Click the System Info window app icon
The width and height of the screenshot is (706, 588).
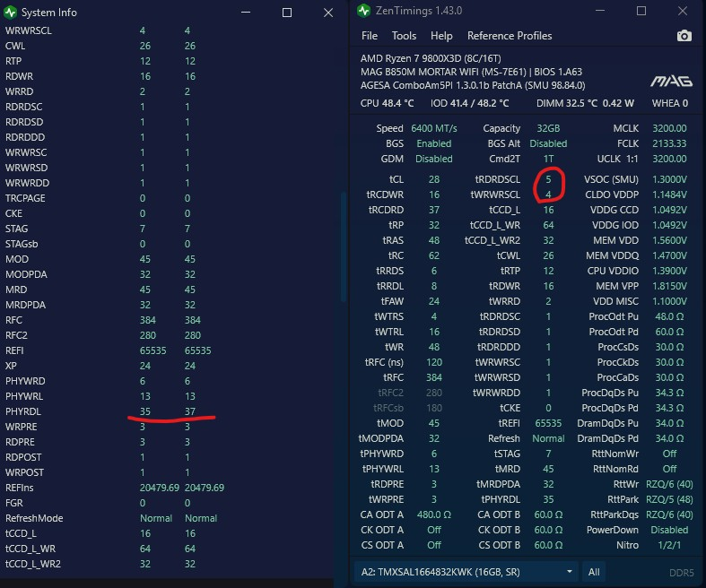[10, 13]
